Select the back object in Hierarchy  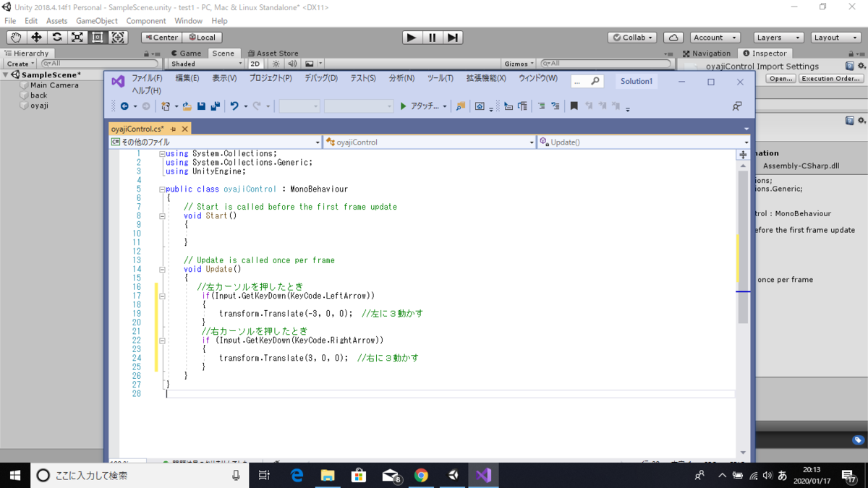pyautogui.click(x=38, y=95)
